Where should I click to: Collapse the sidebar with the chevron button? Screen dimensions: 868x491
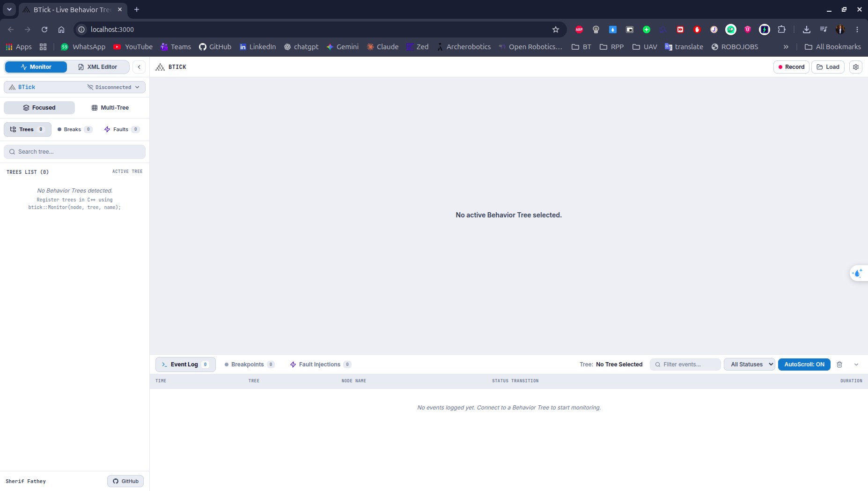(139, 67)
